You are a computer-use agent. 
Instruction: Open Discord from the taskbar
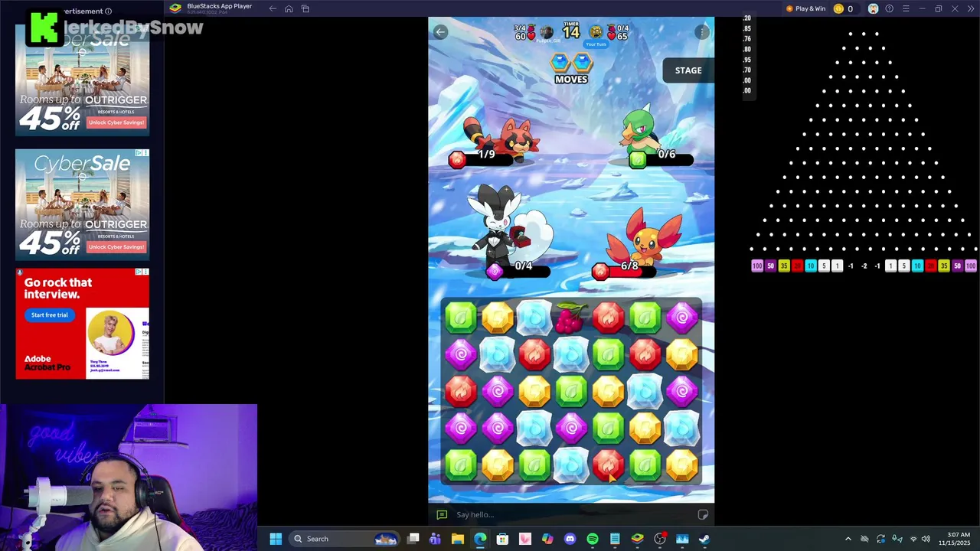point(570,539)
